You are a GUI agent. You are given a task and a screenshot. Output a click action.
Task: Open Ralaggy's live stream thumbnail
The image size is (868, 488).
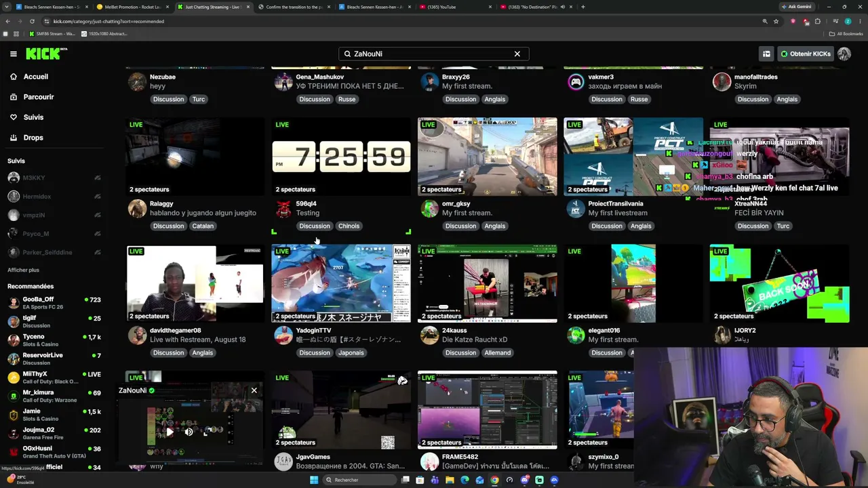click(195, 157)
